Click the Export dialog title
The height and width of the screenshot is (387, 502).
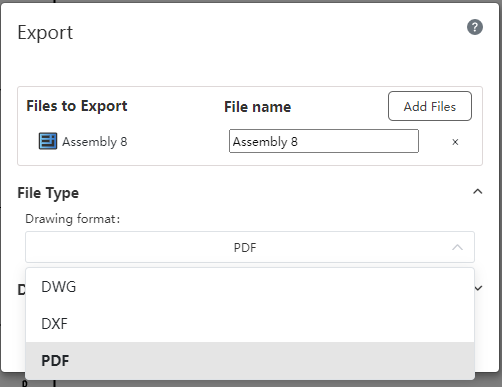click(x=45, y=33)
